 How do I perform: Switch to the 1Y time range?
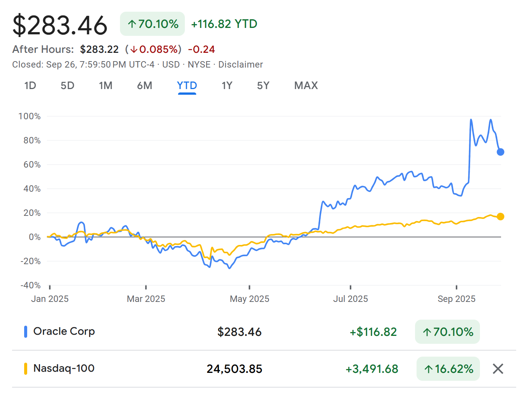click(227, 86)
